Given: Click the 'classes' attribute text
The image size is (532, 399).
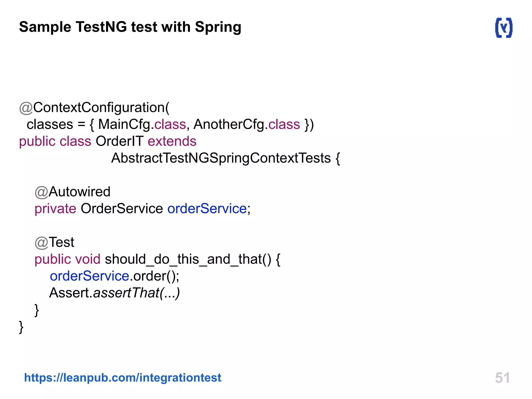Looking at the screenshot, I should [x=50, y=124].
